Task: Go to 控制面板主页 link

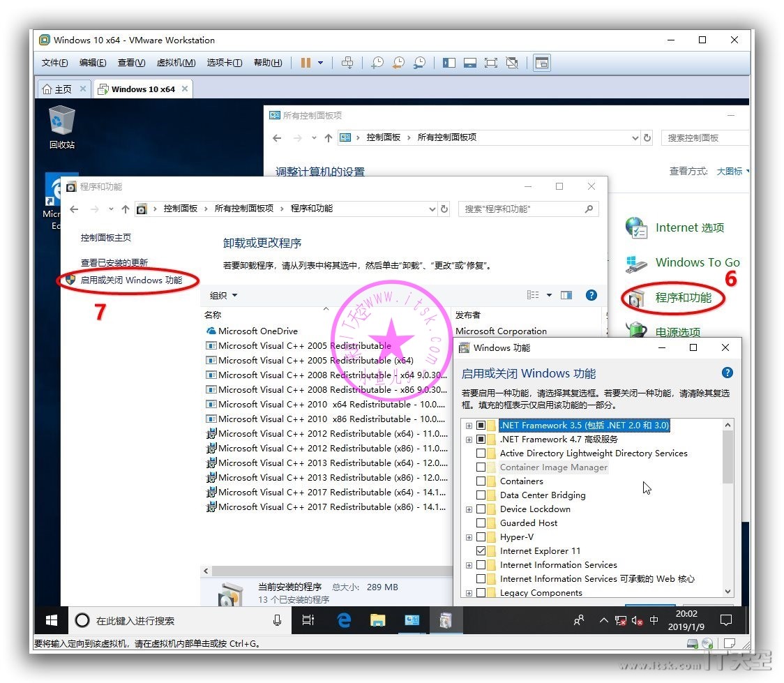Action: click(106, 237)
